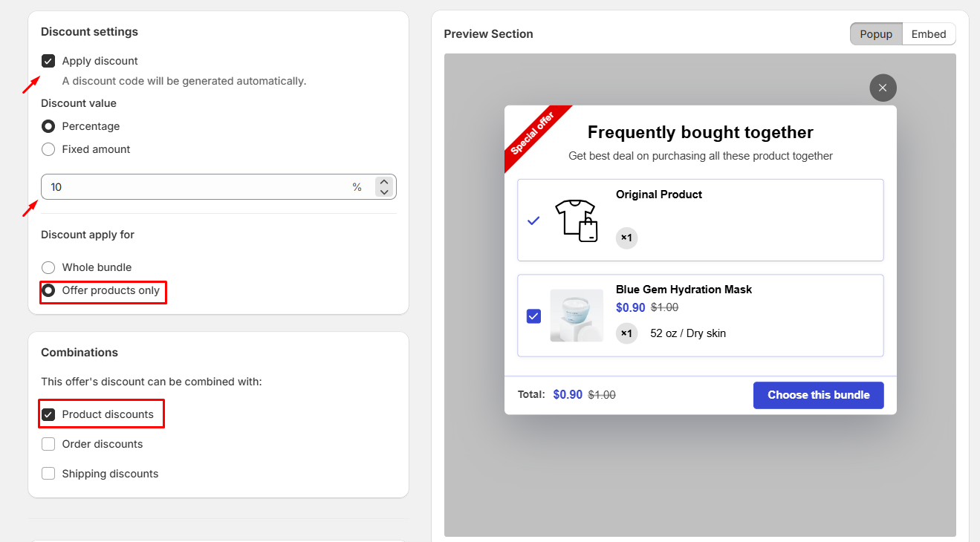Click the Original Product checkmark icon
This screenshot has height=542, width=980.
(x=533, y=221)
